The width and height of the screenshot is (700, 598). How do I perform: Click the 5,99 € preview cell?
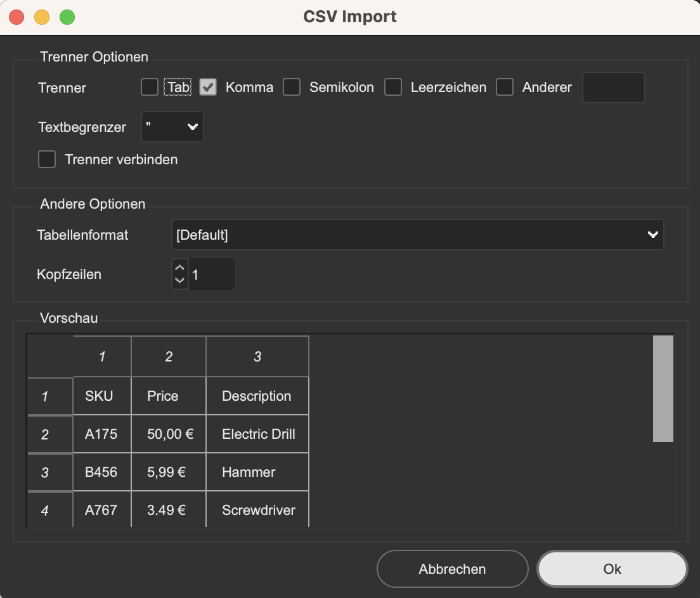169,472
